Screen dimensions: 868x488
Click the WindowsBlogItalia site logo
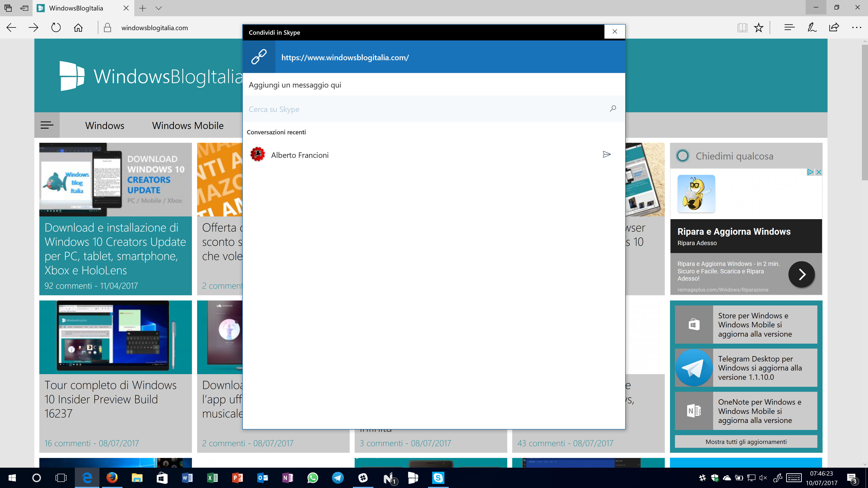[151, 76]
